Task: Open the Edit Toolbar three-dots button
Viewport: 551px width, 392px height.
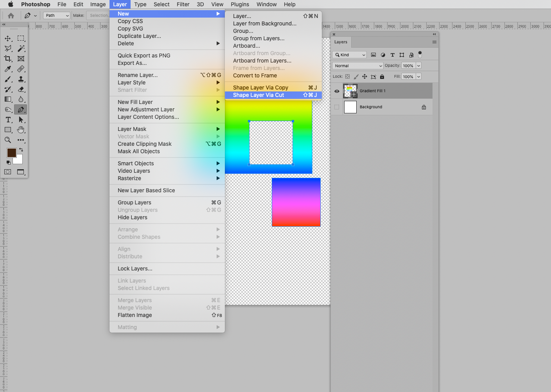Action: click(x=21, y=140)
